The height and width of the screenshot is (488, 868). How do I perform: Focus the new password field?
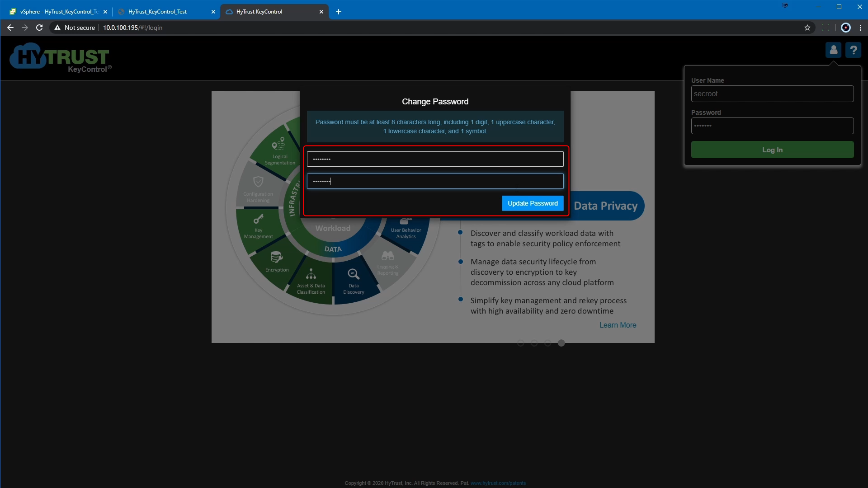[x=435, y=159]
